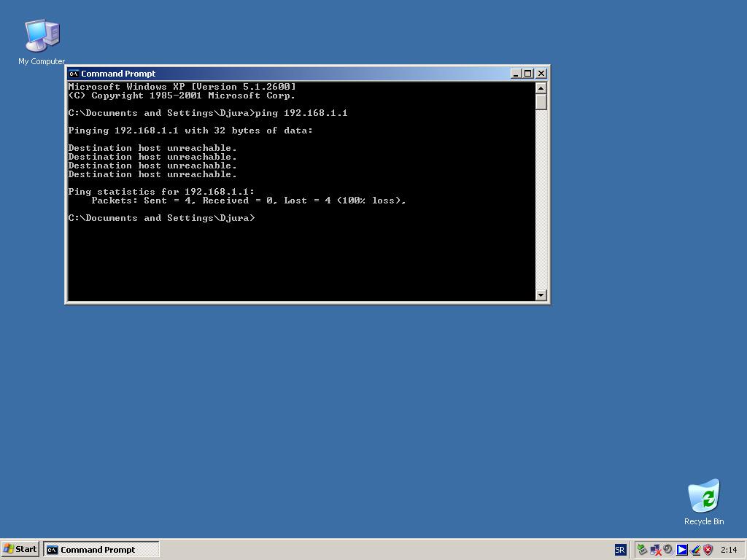The height and width of the screenshot is (560, 747).
Task: Click the 'Ping statistics for 192.168.1.1:' line
Action: [x=161, y=192]
